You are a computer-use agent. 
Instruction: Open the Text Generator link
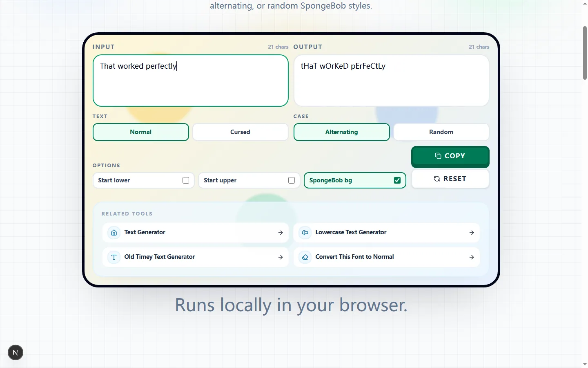click(x=196, y=233)
